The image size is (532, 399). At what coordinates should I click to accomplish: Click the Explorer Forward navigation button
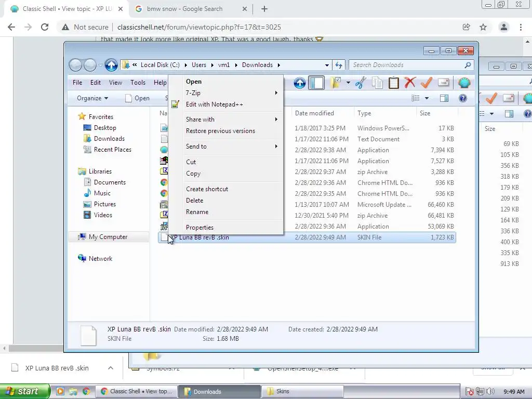[x=89, y=65]
